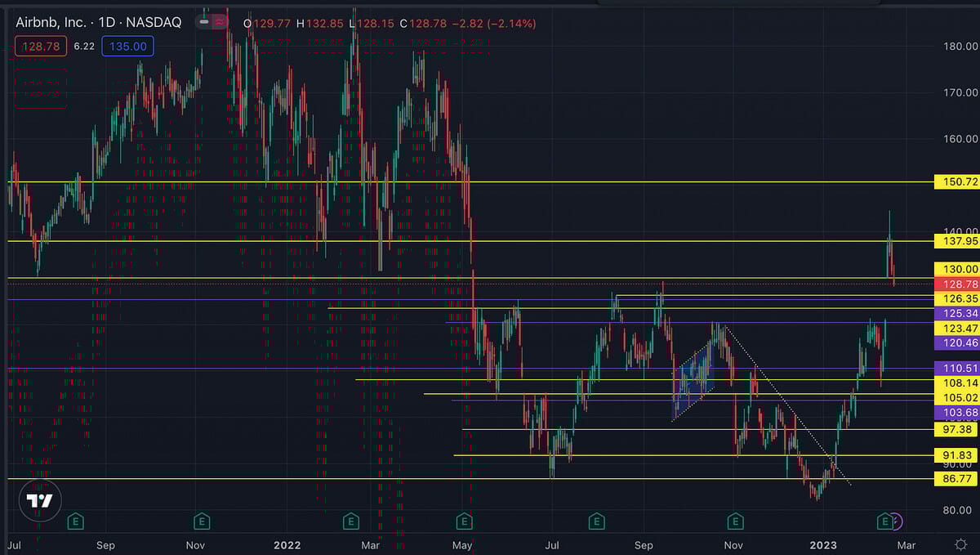Open the February 2022 earnings marker
Image resolution: width=980 pixels, height=555 pixels.
350,520
